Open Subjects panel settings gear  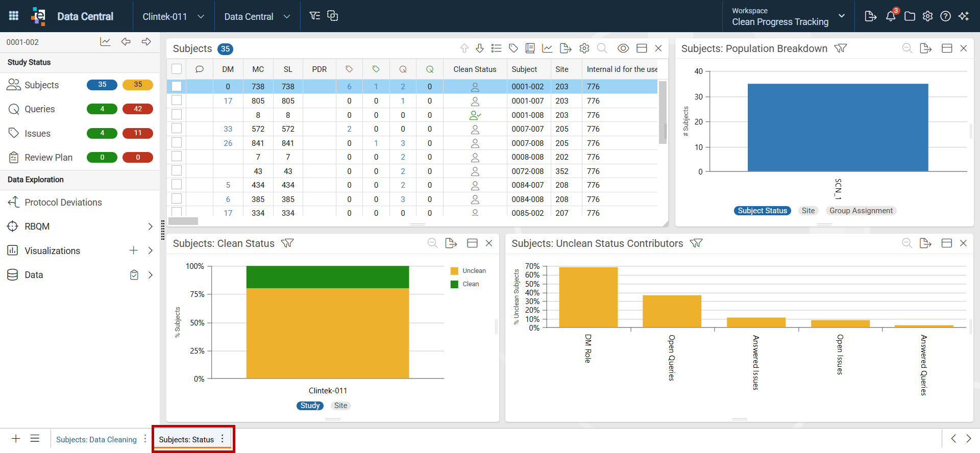pyautogui.click(x=584, y=48)
